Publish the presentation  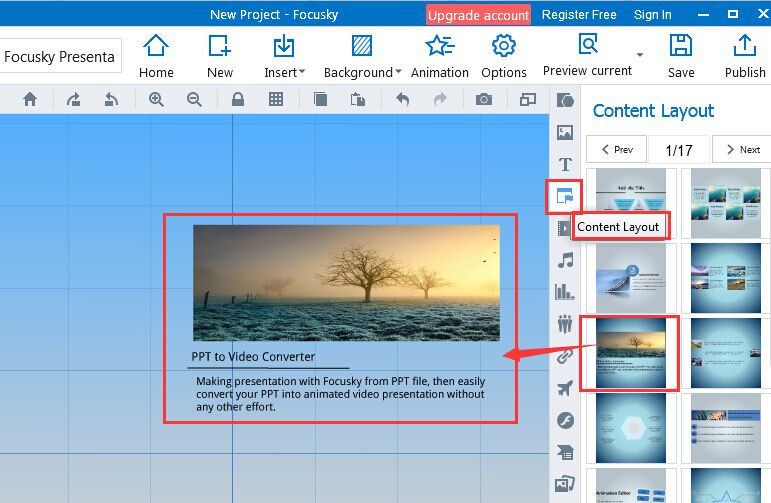tap(745, 56)
